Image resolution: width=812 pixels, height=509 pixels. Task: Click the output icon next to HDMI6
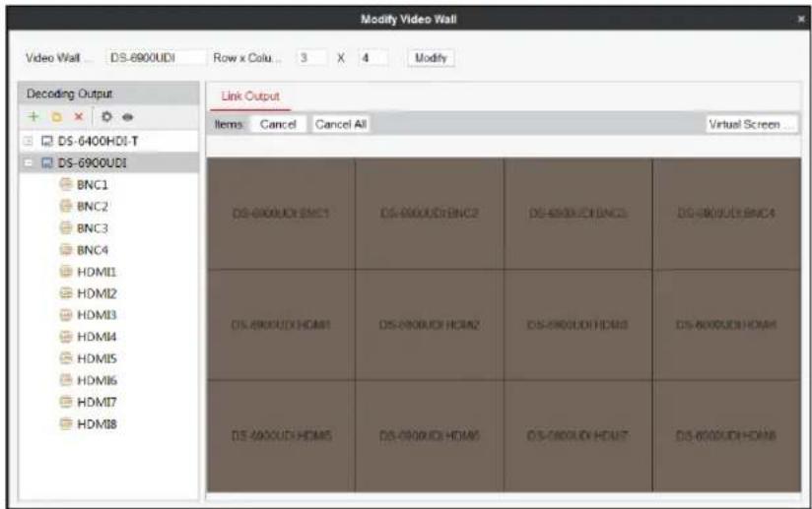pyautogui.click(x=66, y=380)
